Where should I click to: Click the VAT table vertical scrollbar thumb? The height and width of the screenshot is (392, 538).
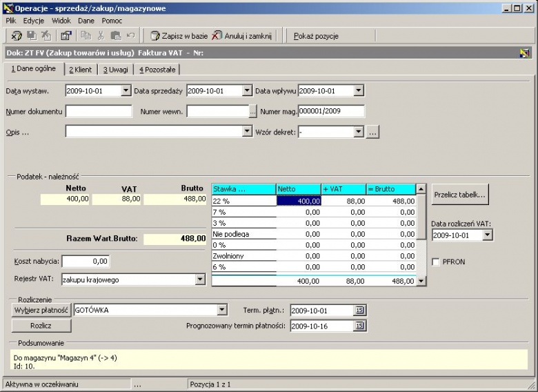(x=421, y=217)
